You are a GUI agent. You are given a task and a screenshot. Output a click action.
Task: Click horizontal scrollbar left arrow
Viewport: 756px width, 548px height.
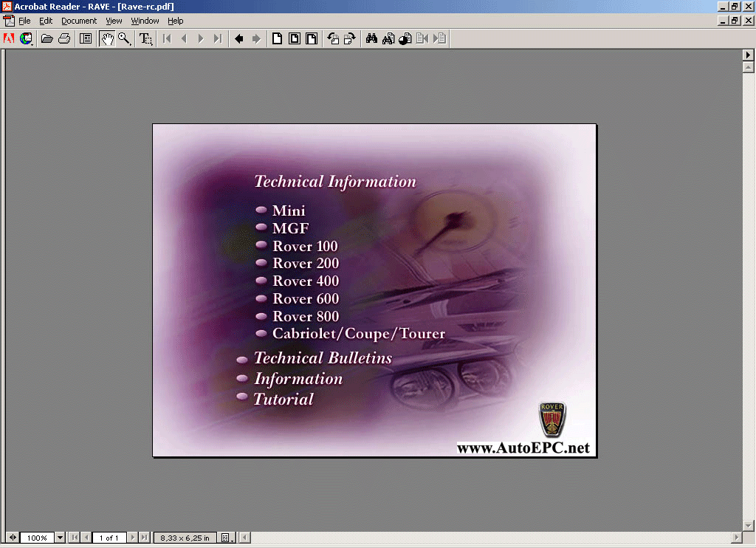point(245,538)
